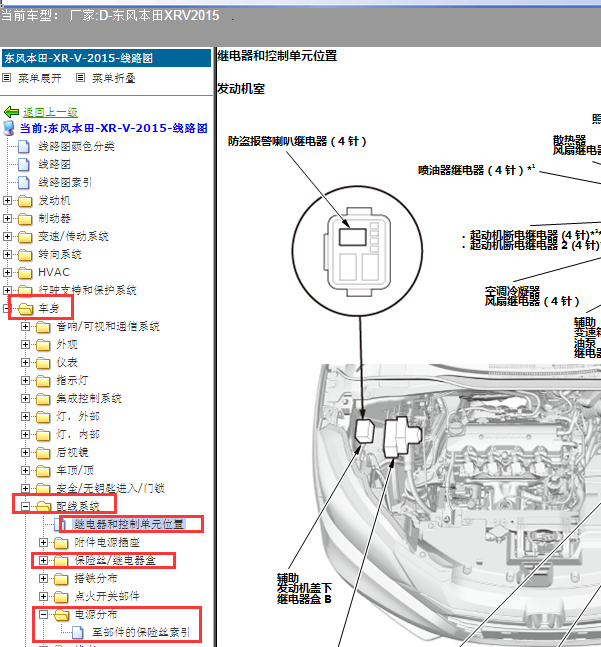The height and width of the screenshot is (647, 601).
Task: Open 线路图索引 document item
Action: (x=65, y=182)
